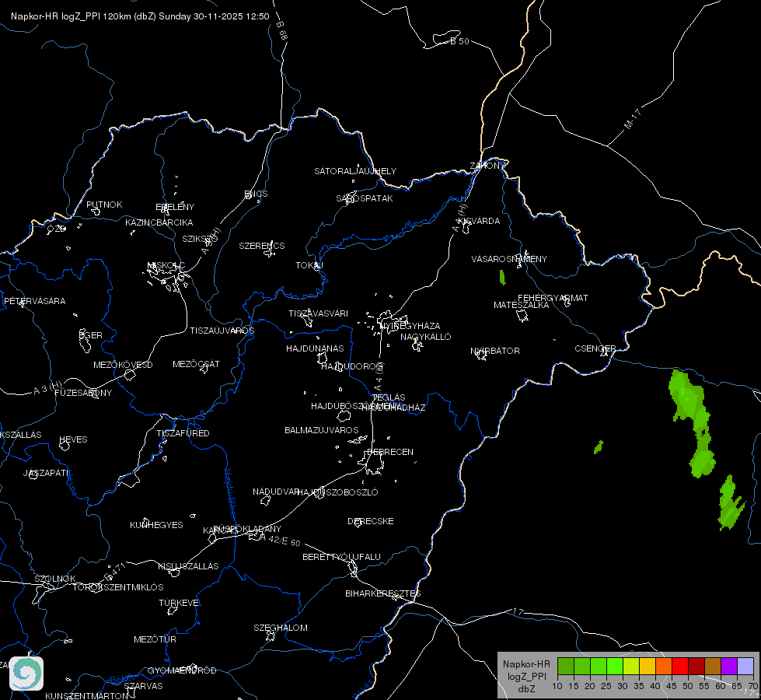Click the NYÍRBÁTOR label
The image size is (761, 700).
(x=495, y=351)
